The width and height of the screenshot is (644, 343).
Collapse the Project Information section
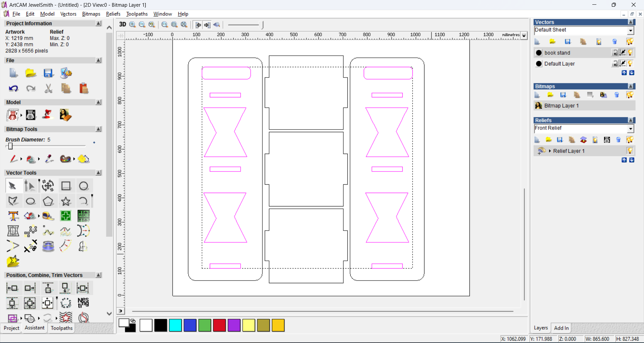[x=99, y=23]
